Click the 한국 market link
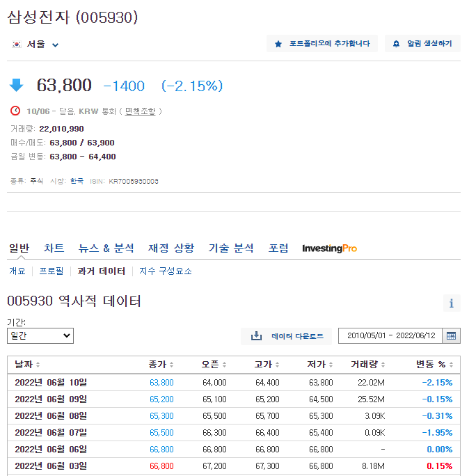The height and width of the screenshot is (476, 469). [77, 181]
